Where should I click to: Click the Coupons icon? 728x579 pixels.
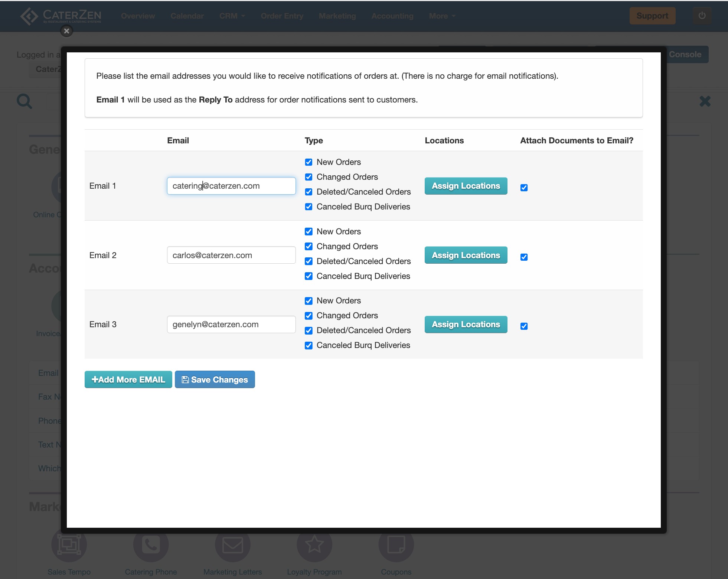(396, 545)
